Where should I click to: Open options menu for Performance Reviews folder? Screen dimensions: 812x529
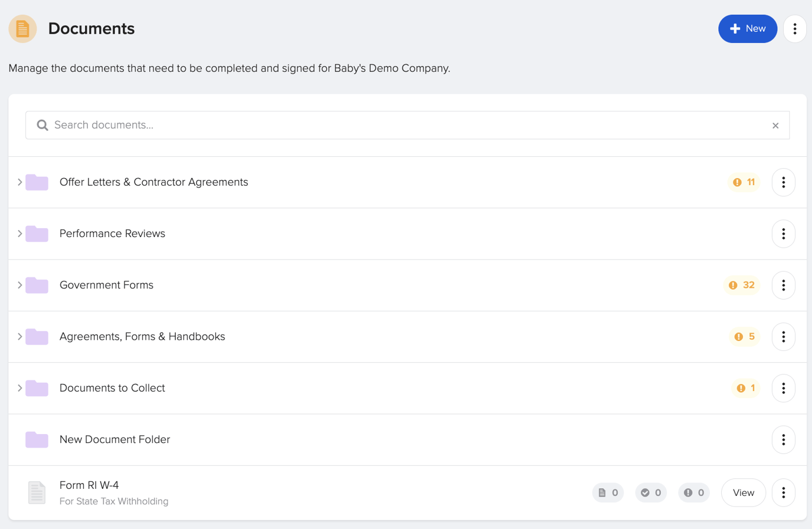pyautogui.click(x=783, y=234)
